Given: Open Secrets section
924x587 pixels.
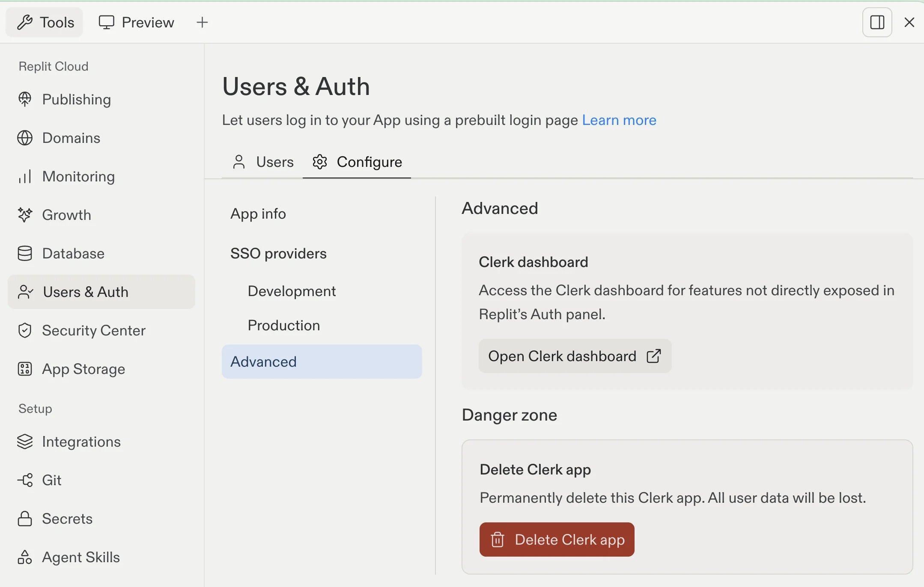Looking at the screenshot, I should [101, 519].
